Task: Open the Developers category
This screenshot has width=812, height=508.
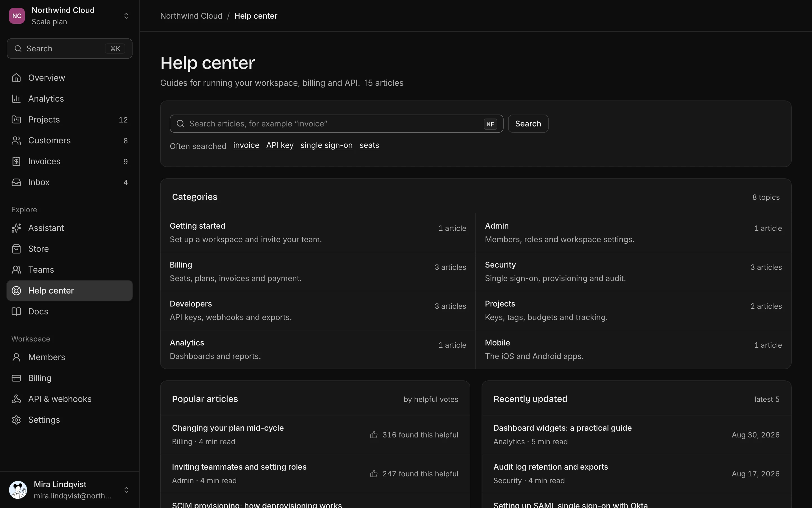Action: coord(318,310)
